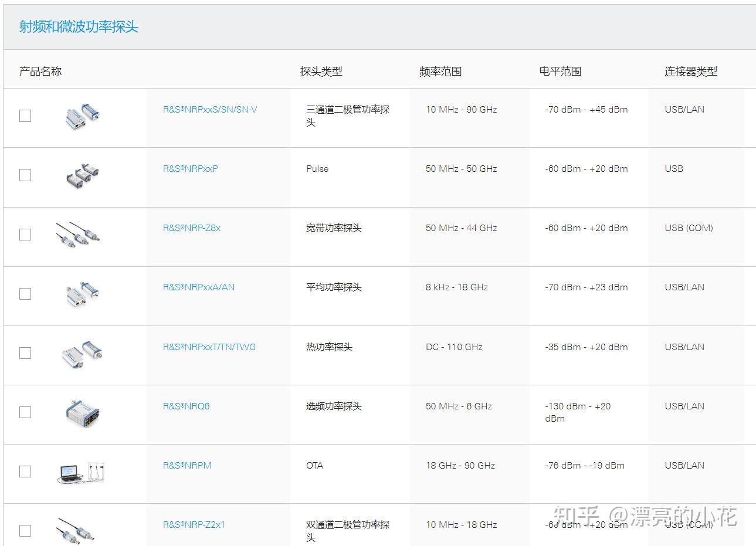Image resolution: width=756 pixels, height=546 pixels.
Task: Click the R&S NRPxxA/AN product thumbnail
Action: (x=82, y=293)
